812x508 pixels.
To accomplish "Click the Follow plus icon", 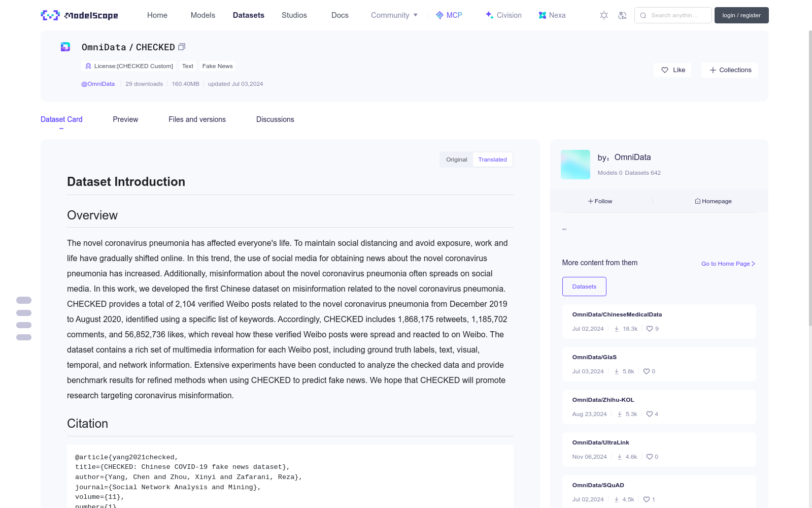I will point(591,201).
